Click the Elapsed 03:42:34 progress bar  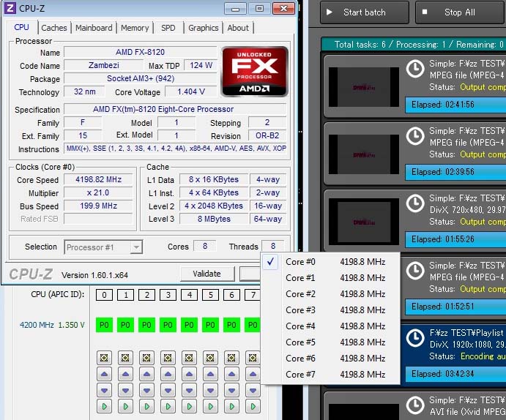pos(455,374)
